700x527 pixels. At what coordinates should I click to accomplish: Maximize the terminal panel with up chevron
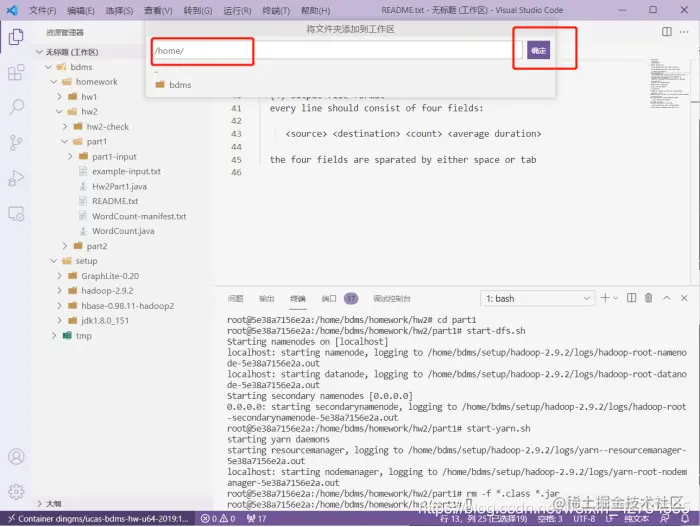[x=667, y=298]
